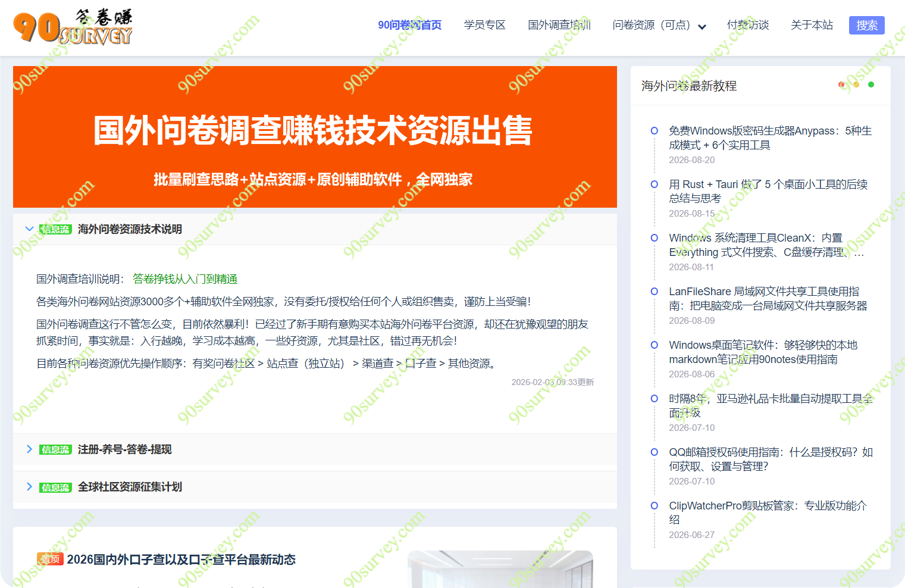The height and width of the screenshot is (588, 905).
Task: Click the timeline bullet beside Rust + Tauri article
Action: click(x=655, y=184)
